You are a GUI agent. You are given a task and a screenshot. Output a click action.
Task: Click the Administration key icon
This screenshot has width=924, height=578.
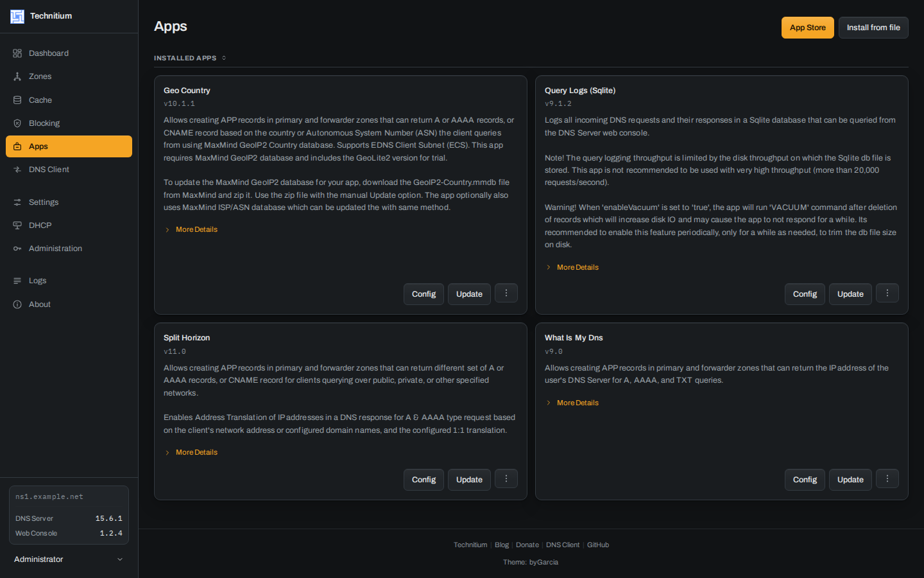click(17, 249)
